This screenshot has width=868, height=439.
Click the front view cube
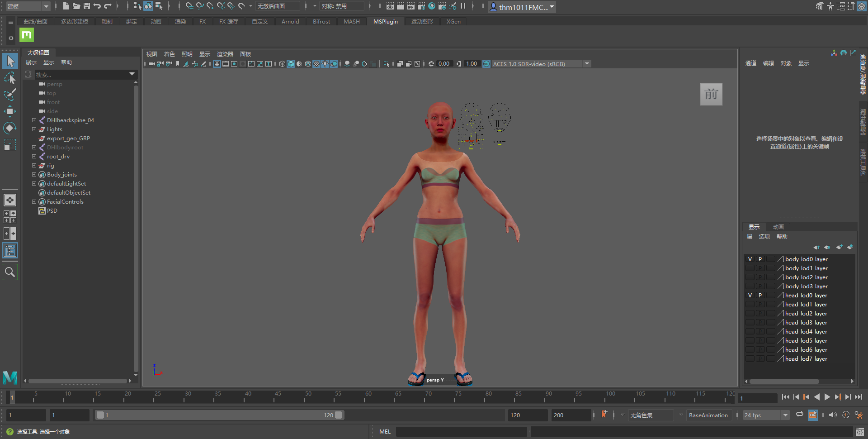point(711,95)
